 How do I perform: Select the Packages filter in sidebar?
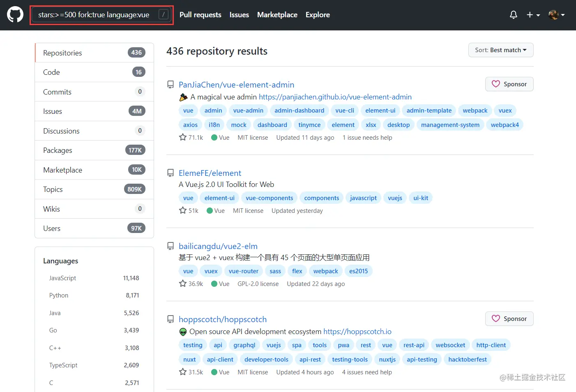94,150
